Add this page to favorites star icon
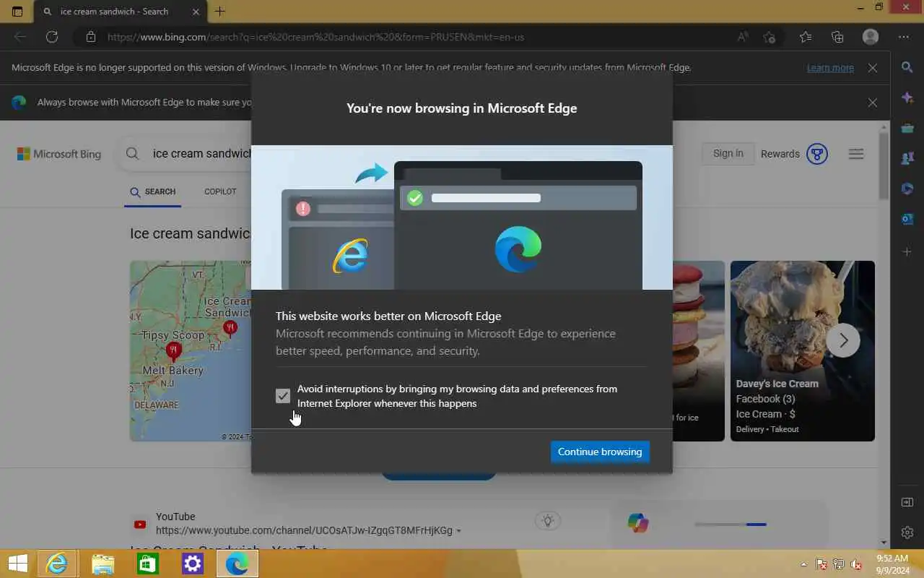Screen dimensions: 924x578 click(x=770, y=37)
